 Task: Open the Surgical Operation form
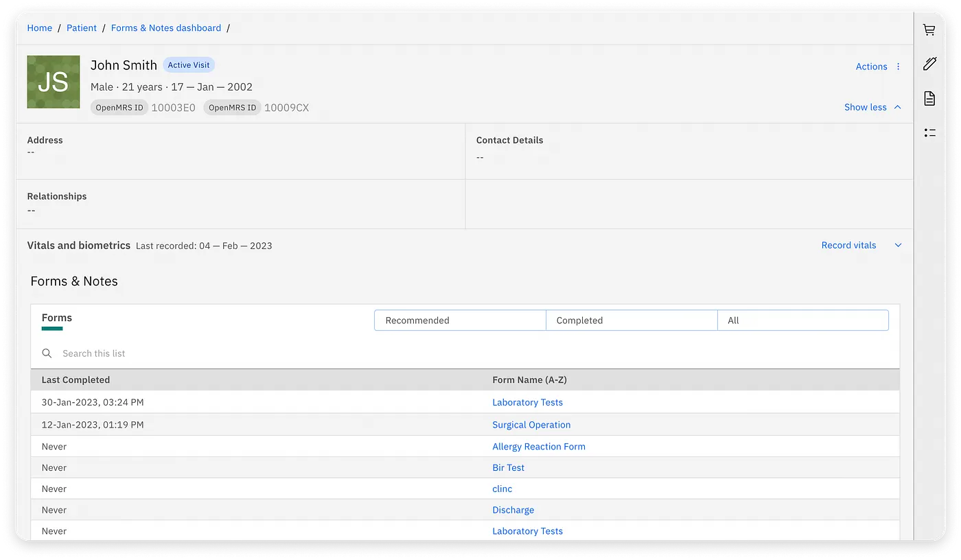(x=531, y=424)
